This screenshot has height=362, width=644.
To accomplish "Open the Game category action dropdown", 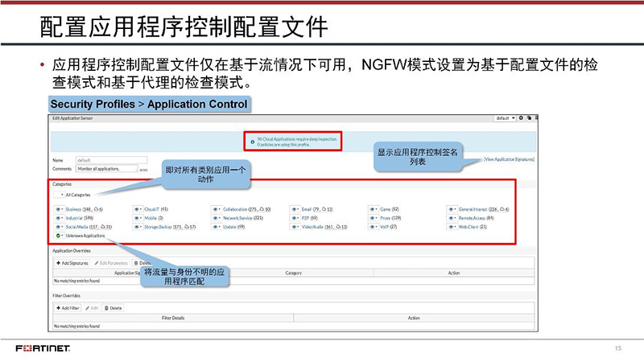I will (x=374, y=209).
